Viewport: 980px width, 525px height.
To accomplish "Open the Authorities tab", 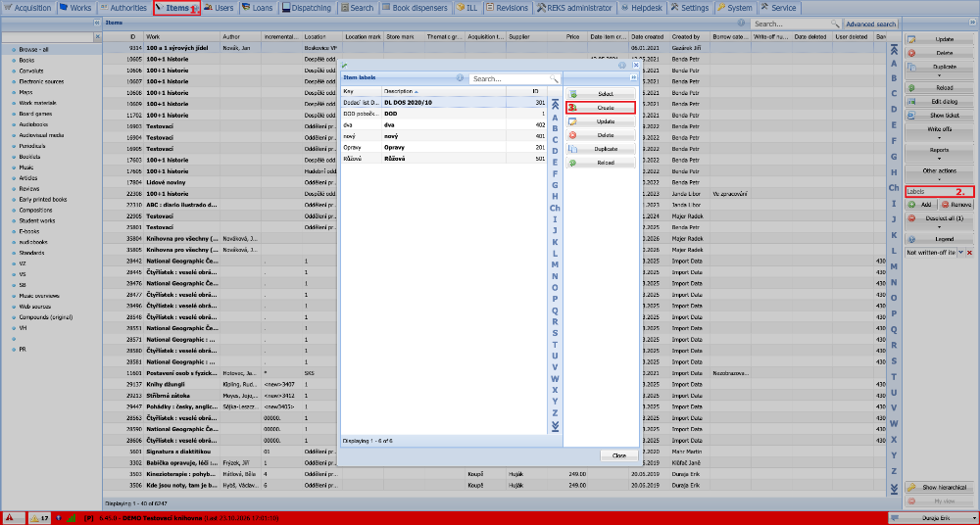I will [x=123, y=8].
